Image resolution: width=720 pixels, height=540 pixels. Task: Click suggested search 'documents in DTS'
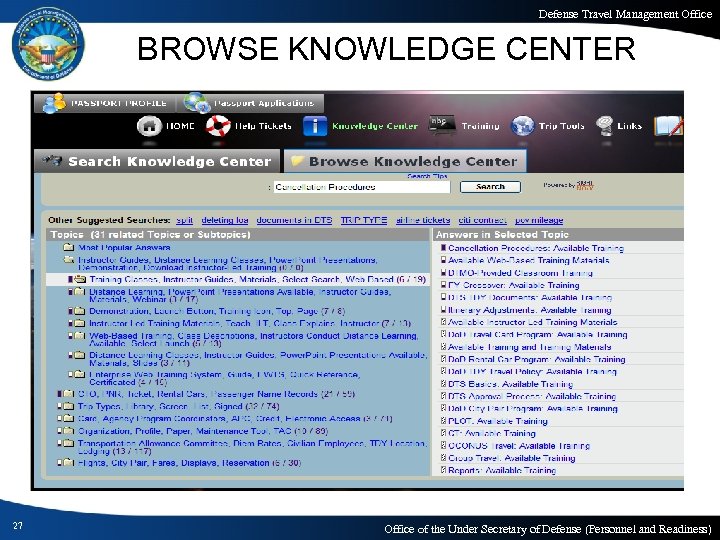click(x=294, y=220)
